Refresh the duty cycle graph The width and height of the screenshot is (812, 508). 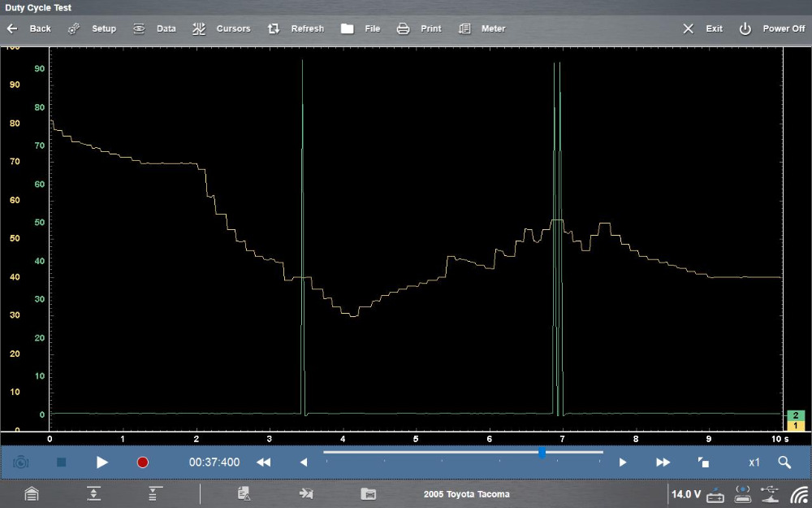point(296,28)
